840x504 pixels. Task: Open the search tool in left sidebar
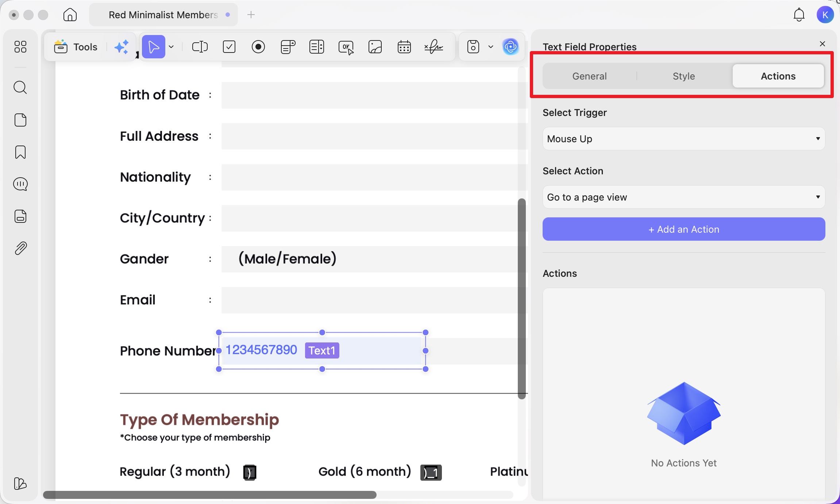coord(20,88)
